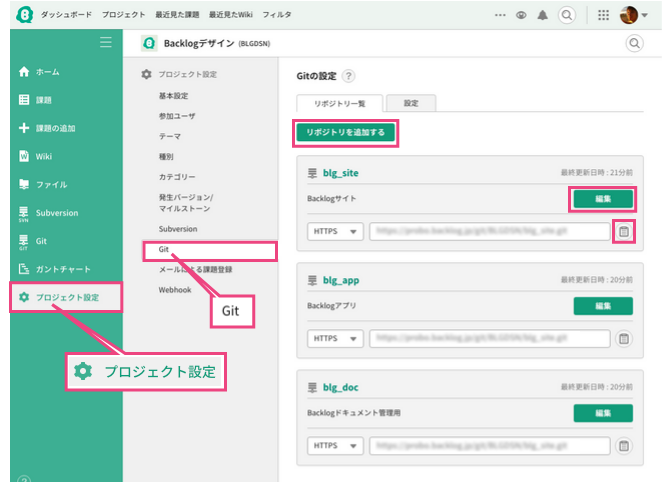
Task: Open the apps grid launcher icon
Action: [603, 15]
